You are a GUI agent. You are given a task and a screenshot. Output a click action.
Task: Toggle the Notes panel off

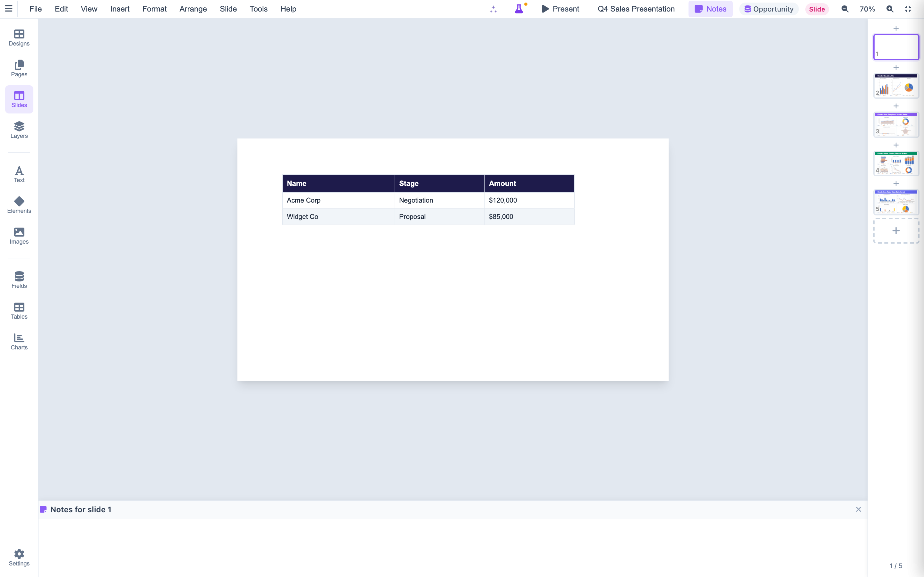[x=710, y=9]
